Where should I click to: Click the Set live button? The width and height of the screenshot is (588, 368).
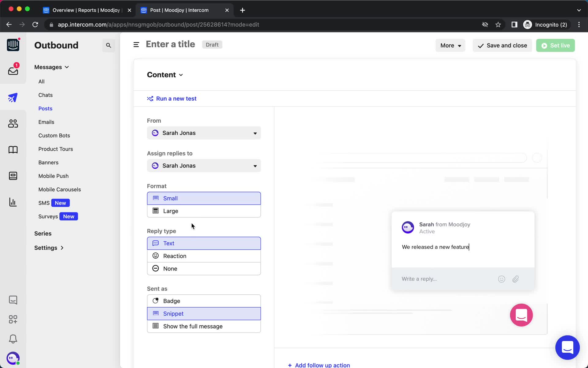[x=555, y=45]
